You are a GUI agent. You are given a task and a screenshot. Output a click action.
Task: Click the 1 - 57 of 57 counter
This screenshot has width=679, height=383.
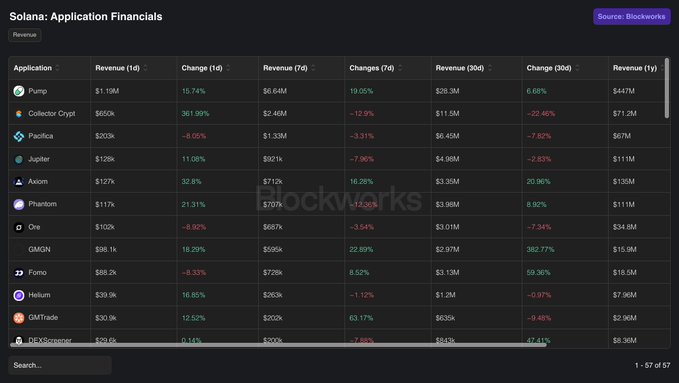click(x=653, y=365)
